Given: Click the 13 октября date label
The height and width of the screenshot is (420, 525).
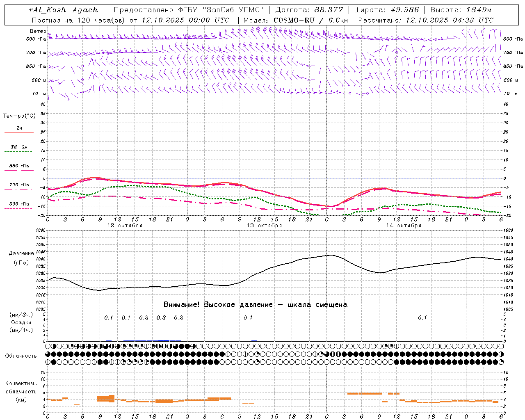Looking at the screenshot, I should point(264,226).
